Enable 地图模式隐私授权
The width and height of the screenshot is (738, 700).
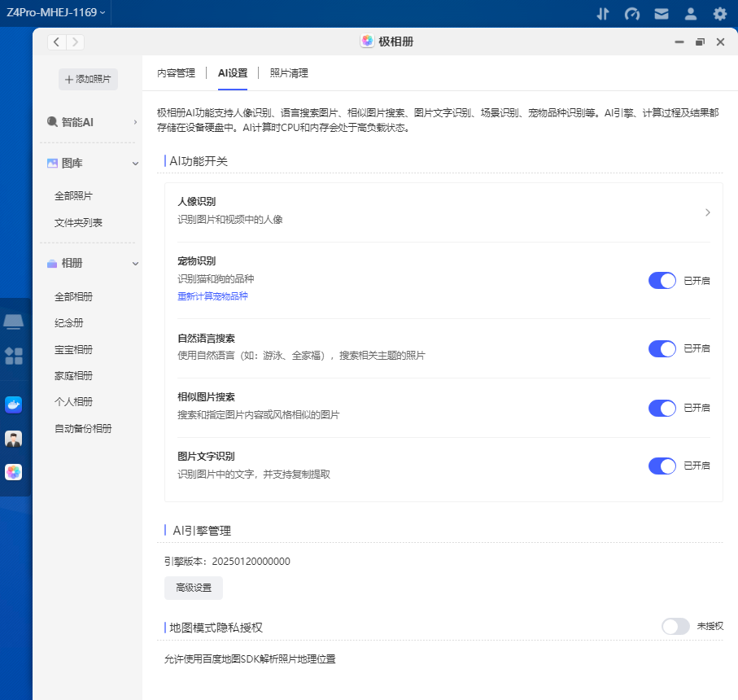675,627
